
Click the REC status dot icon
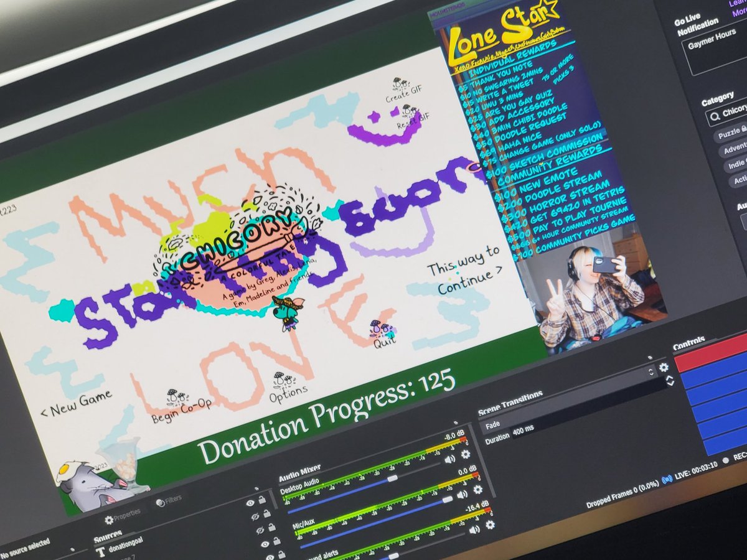point(726,460)
